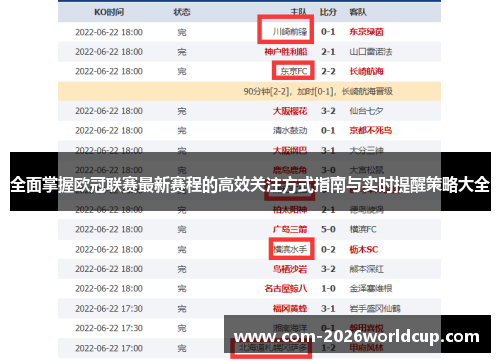This screenshot has height=362, width=500.
Task: Open away team 京都不死鸟
Action: [371, 131]
